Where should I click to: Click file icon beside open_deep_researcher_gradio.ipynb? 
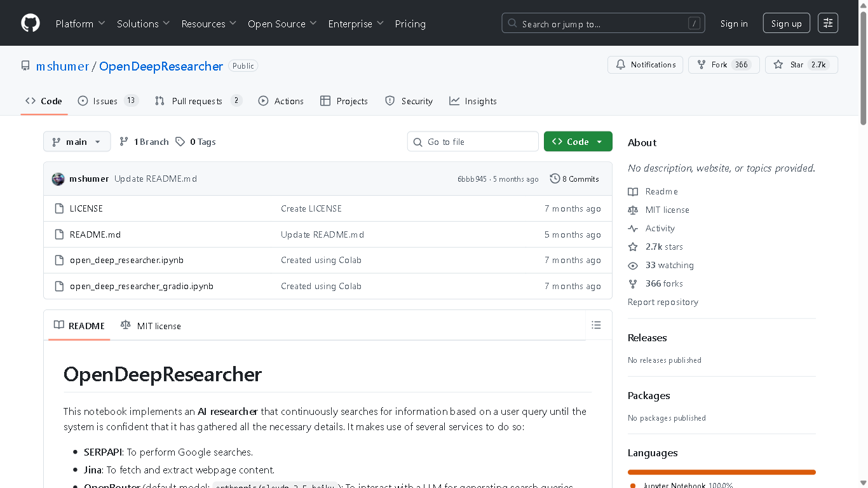[59, 286]
